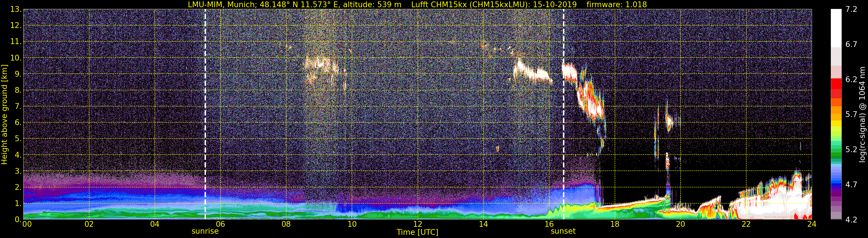Click the height axis tick label '12.'
The height and width of the screenshot is (238, 868).
click(x=16, y=26)
